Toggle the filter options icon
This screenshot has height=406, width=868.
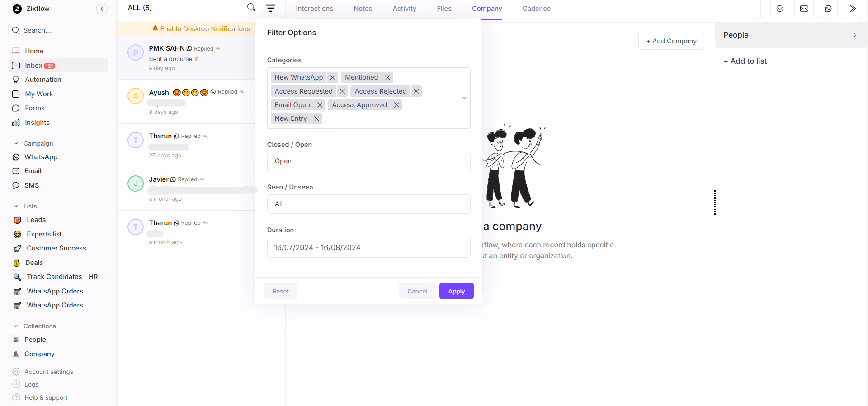[x=270, y=8]
